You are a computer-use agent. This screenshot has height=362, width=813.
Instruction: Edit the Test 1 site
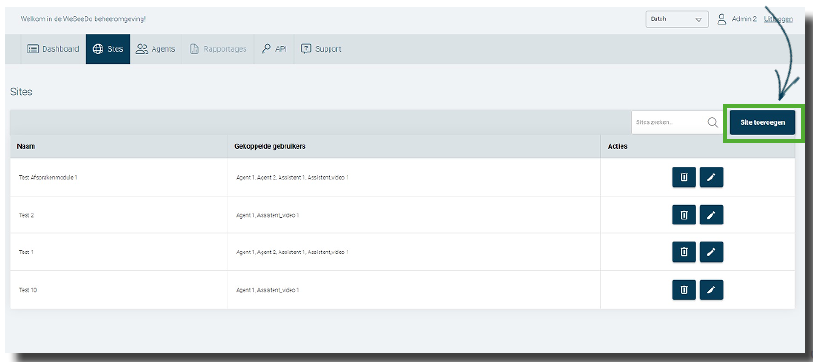coord(711,252)
